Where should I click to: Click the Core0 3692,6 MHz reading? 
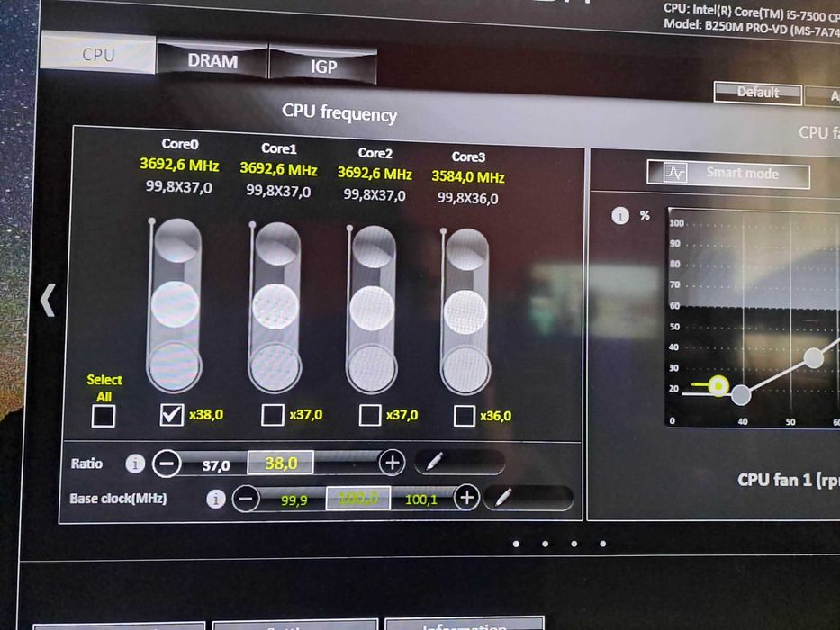[179, 165]
